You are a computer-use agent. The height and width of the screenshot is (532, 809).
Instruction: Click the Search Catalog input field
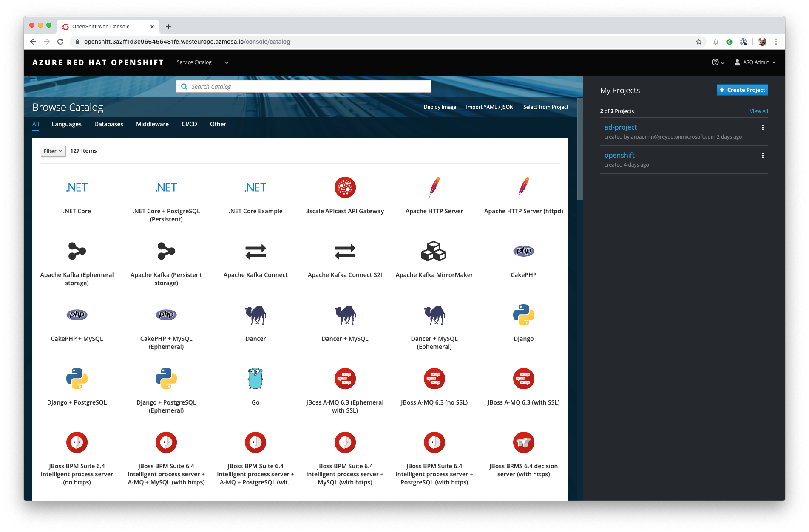tap(304, 87)
